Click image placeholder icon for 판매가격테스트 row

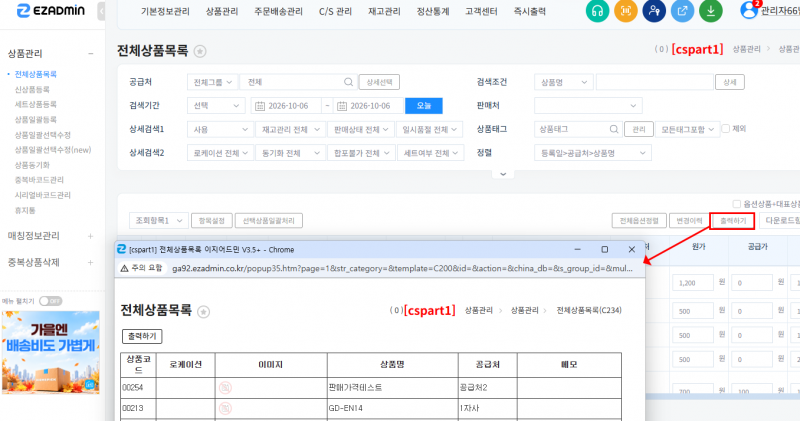(225, 387)
